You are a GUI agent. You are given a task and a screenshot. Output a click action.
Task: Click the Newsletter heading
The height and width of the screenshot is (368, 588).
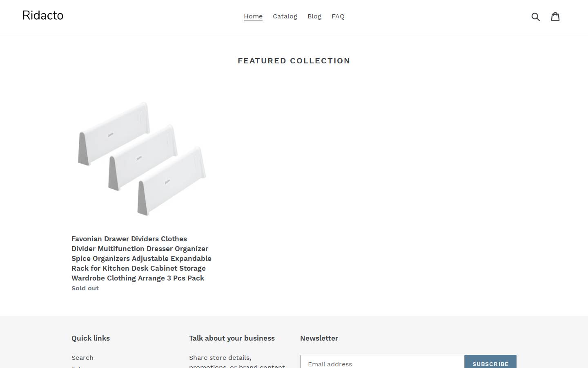coord(319,338)
